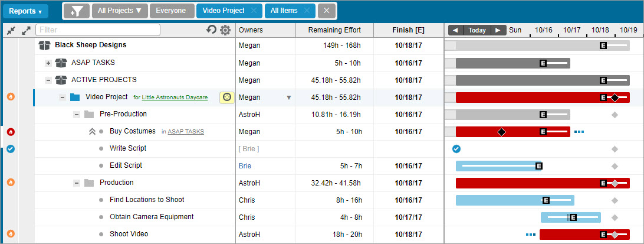644x244 pixels.
Task: Jump the timeline to Today
Action: pyautogui.click(x=477, y=30)
